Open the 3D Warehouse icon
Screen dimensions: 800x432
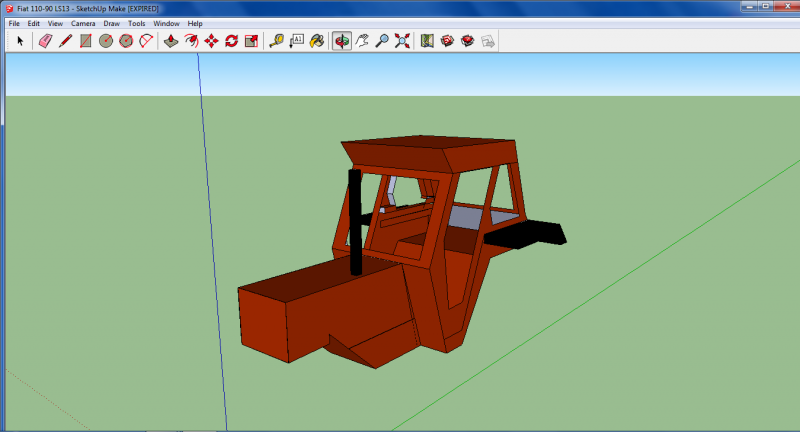[x=447, y=41]
